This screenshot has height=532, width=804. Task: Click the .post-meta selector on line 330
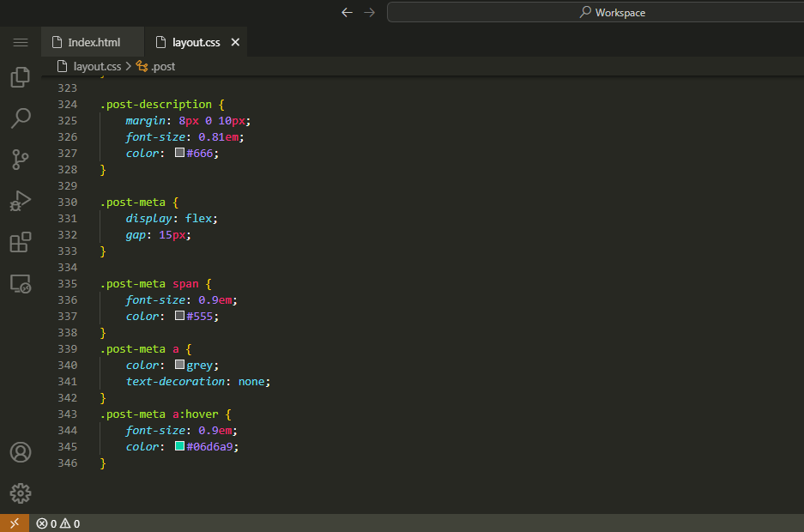(x=133, y=202)
